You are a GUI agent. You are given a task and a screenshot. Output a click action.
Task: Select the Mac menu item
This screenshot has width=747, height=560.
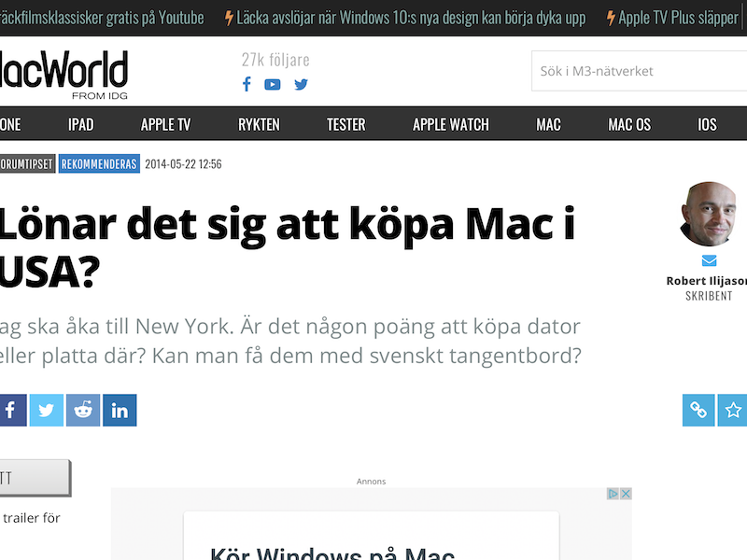pyautogui.click(x=548, y=125)
